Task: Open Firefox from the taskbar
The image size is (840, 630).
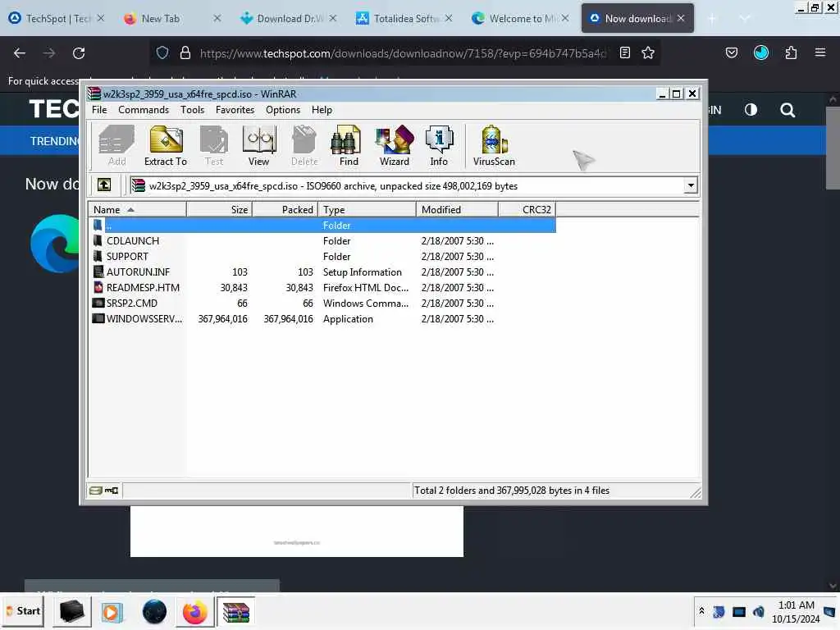Action: 194,612
